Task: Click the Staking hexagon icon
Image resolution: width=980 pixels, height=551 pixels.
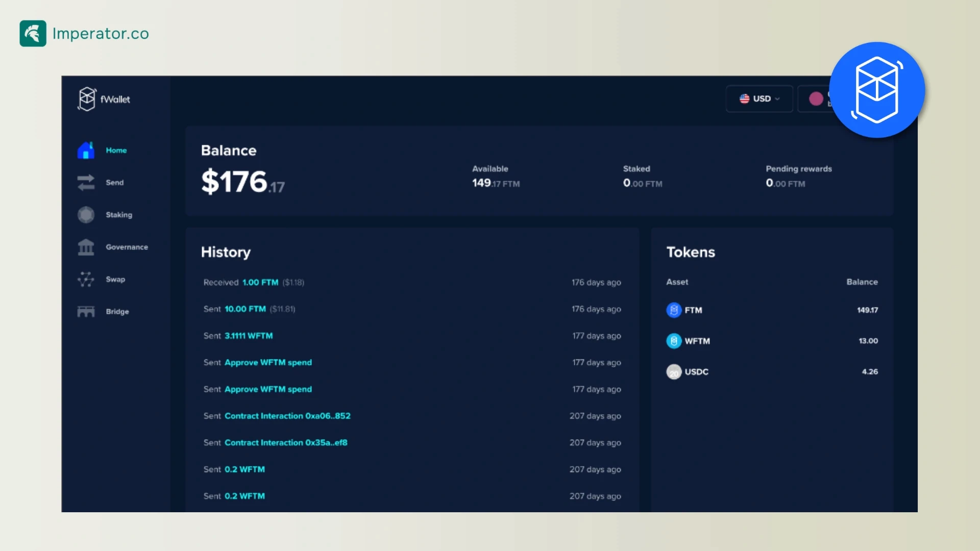Action: click(86, 215)
